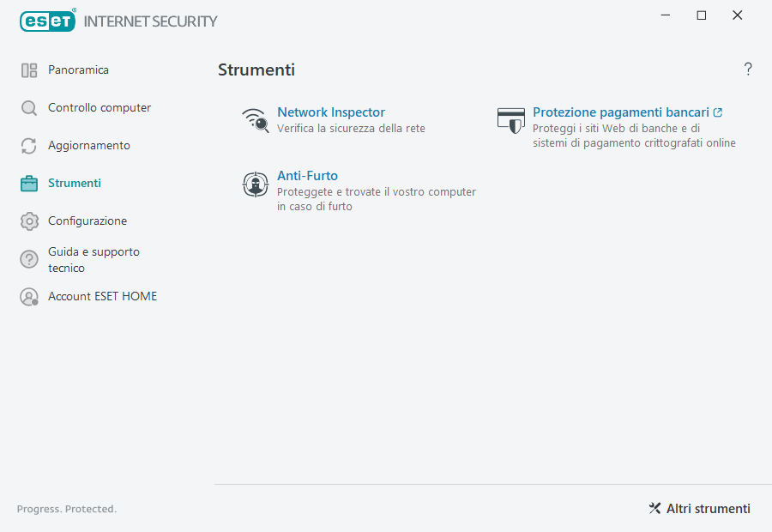
Task: Click the Anti-Furto target icon
Action: 255,184
